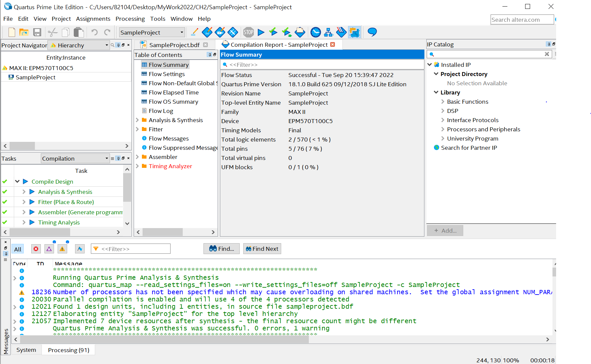Toggle pin on Messages panel

tap(6, 254)
